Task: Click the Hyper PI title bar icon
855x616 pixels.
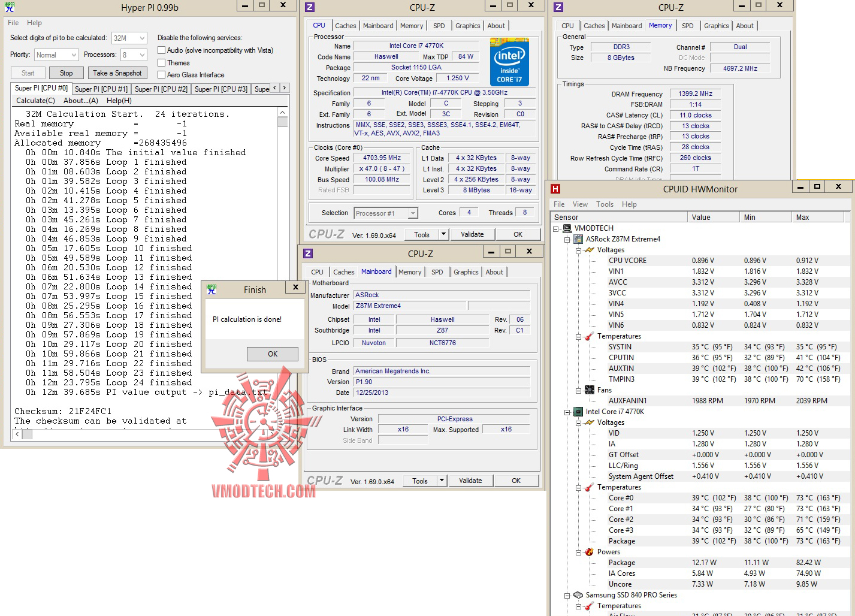Action: click(x=10, y=7)
